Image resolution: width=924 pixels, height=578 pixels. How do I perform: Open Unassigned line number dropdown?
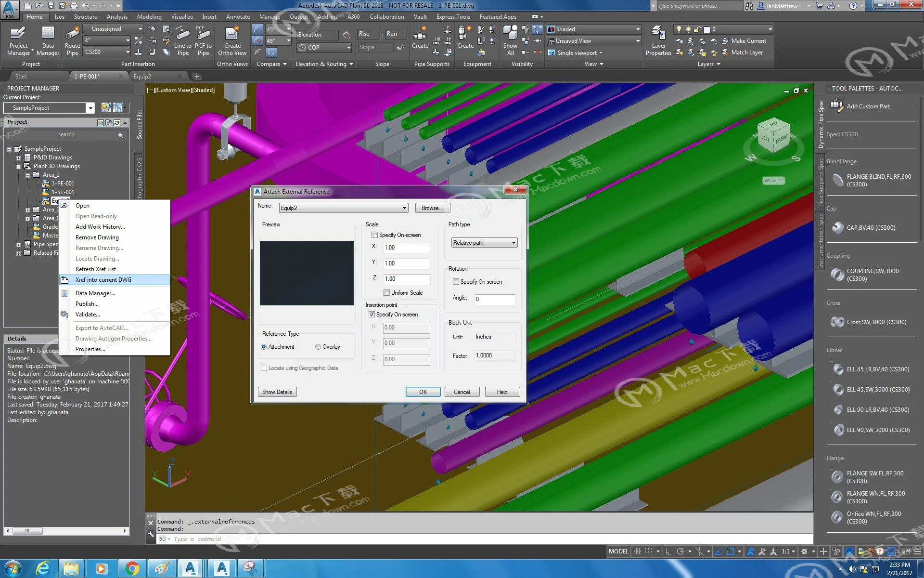pos(113,29)
